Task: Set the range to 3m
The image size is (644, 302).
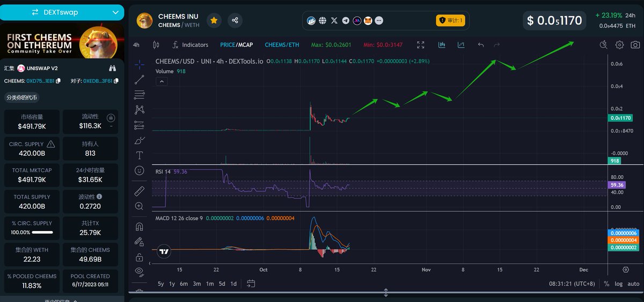Action: (x=197, y=283)
